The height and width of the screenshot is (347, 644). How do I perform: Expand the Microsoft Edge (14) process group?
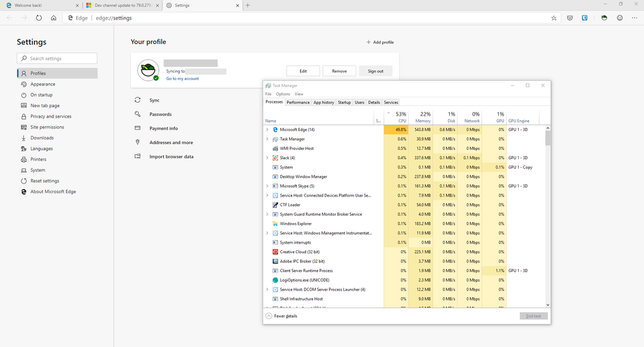click(267, 129)
